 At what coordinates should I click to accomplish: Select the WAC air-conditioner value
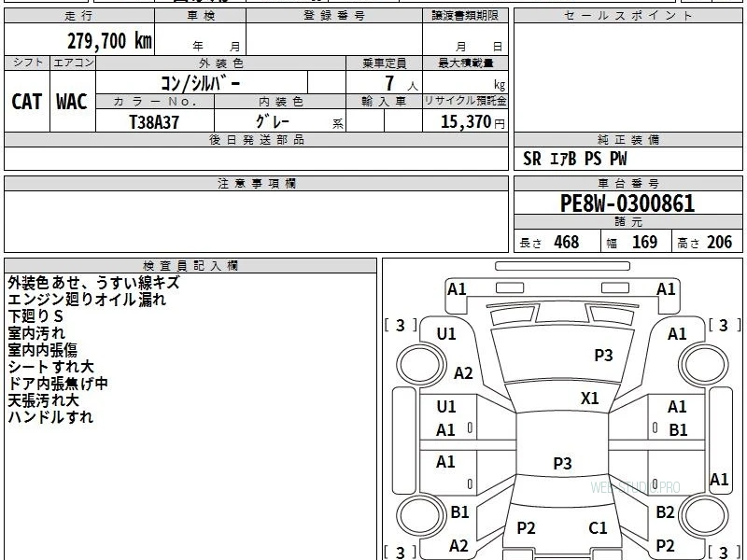tap(72, 102)
